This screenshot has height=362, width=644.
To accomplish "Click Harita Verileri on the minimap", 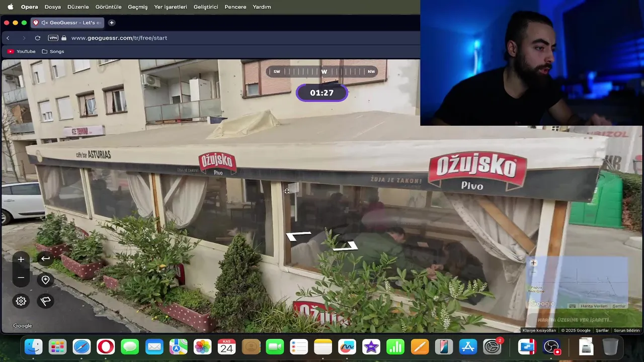I will 594,306.
